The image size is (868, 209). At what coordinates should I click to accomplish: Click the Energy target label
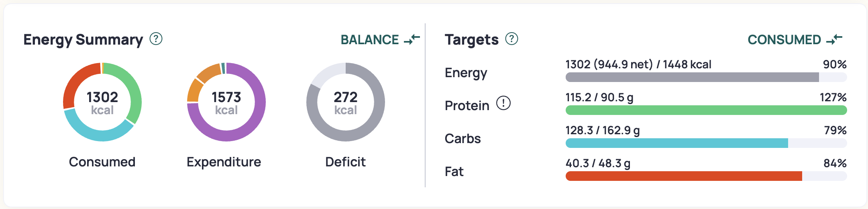[x=466, y=73]
